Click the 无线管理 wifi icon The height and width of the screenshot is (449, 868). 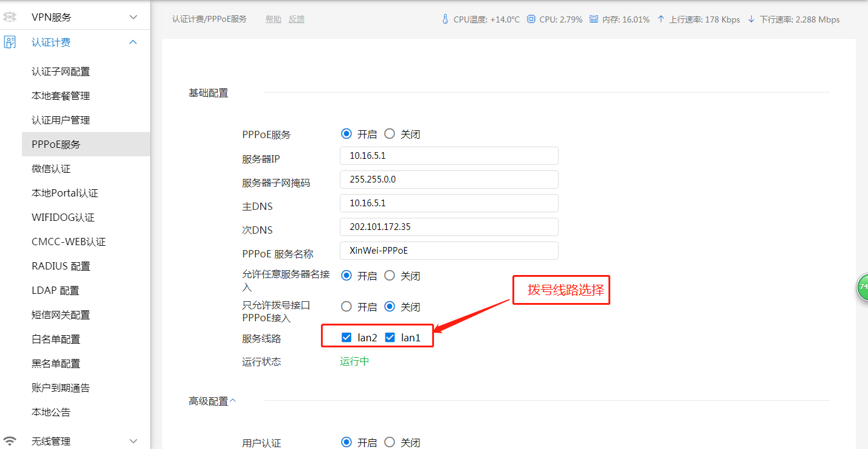10,441
